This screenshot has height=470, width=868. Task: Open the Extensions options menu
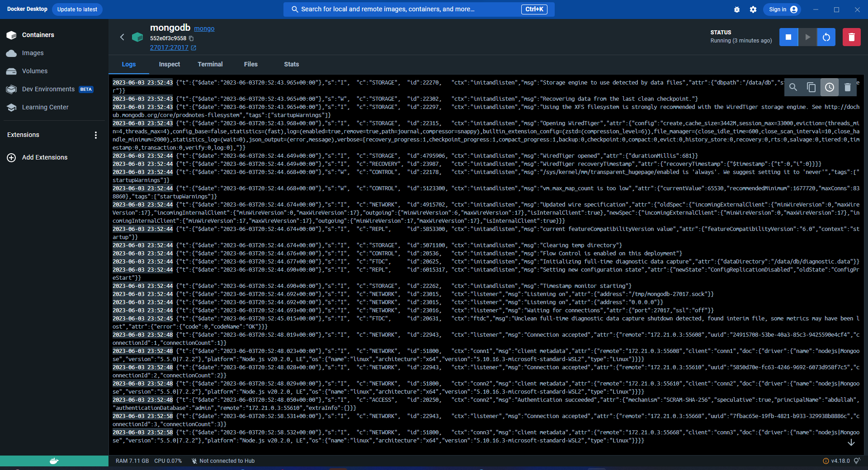[95, 135]
